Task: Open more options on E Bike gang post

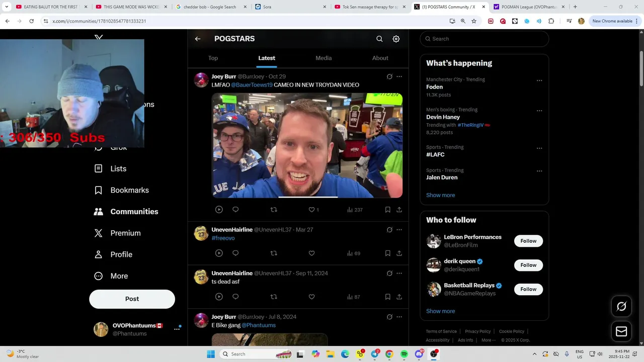Action: coord(399,317)
